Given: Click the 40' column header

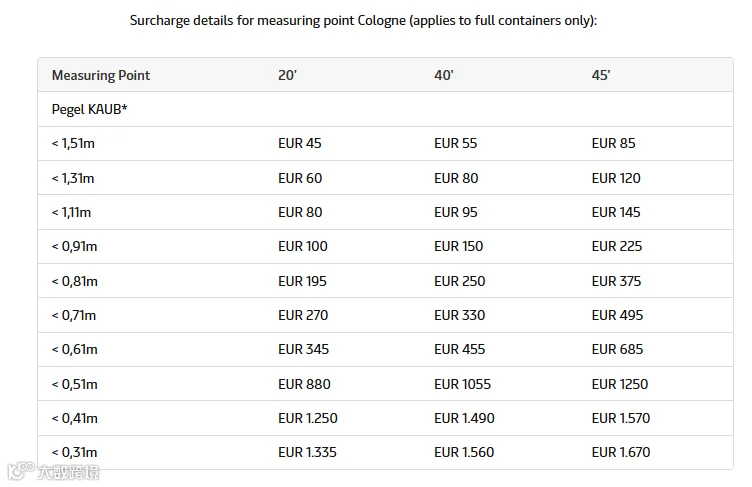Looking at the screenshot, I should pos(444,75).
